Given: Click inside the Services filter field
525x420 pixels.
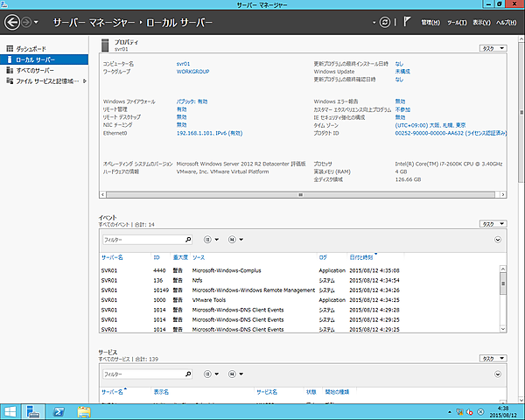Looking at the screenshot, I should pos(144,374).
